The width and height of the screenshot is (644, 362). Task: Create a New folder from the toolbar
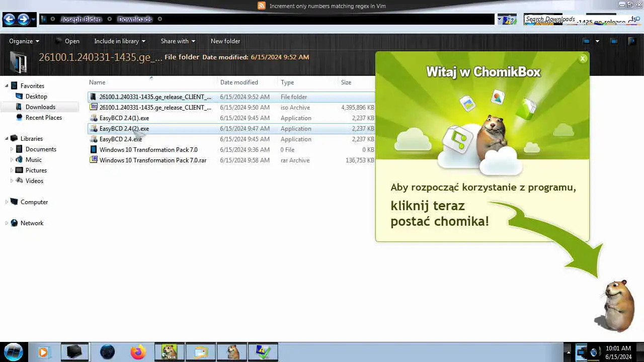tap(225, 41)
